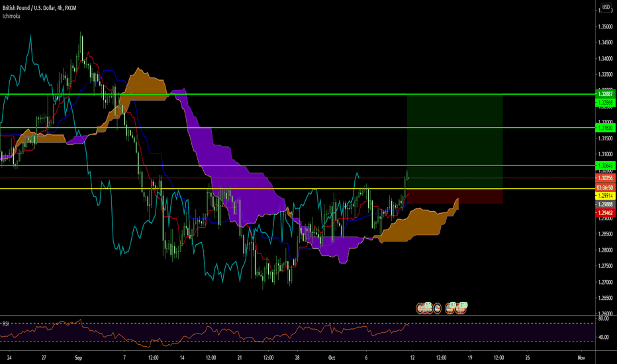Viewport: 617px width, 364px height.
Task: Click the red stop-loss zone of long position
Action: (455, 196)
